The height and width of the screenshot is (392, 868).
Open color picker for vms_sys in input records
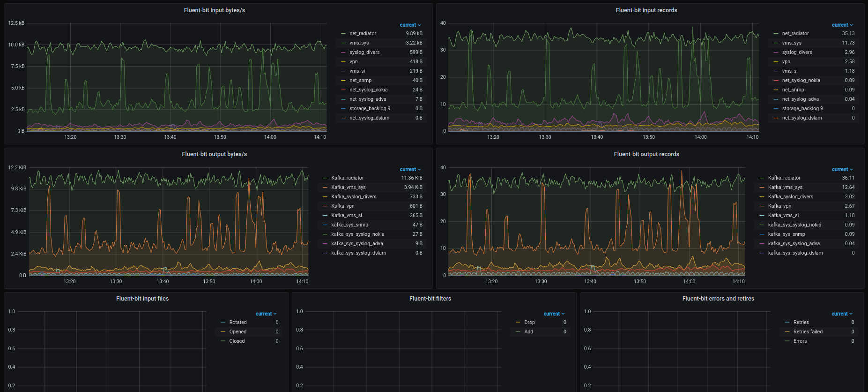pos(776,43)
